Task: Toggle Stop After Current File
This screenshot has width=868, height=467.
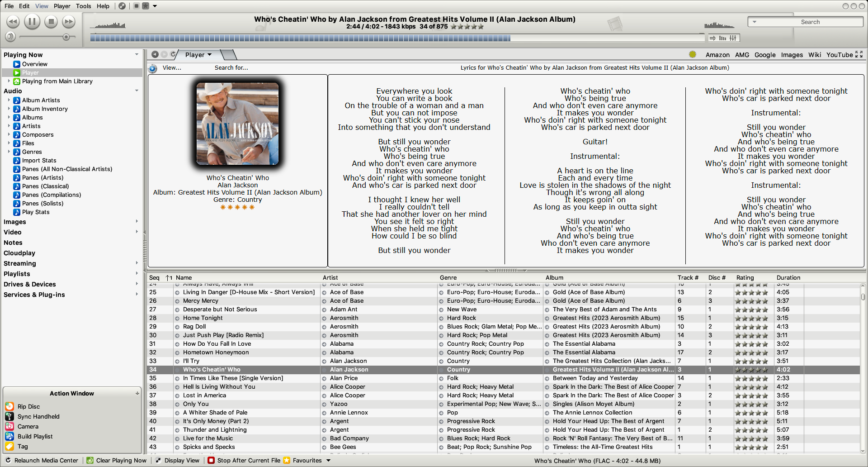Action: click(244, 461)
